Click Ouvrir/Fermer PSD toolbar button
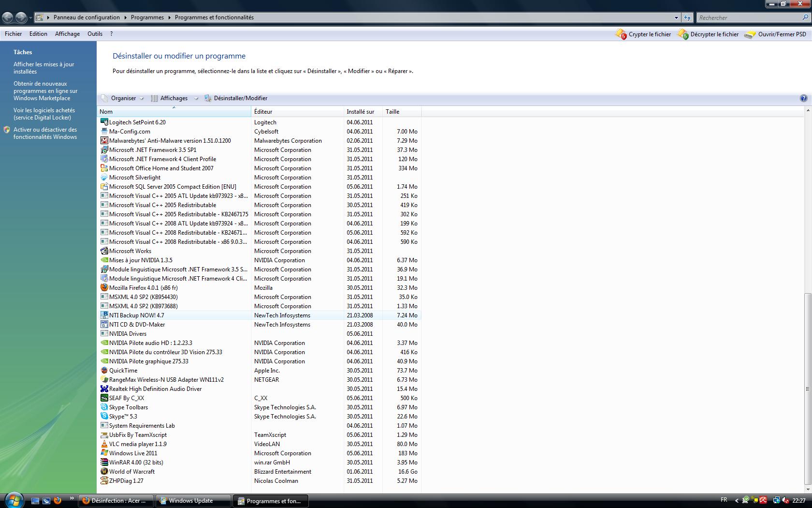The width and height of the screenshot is (812, 508). pos(775,34)
